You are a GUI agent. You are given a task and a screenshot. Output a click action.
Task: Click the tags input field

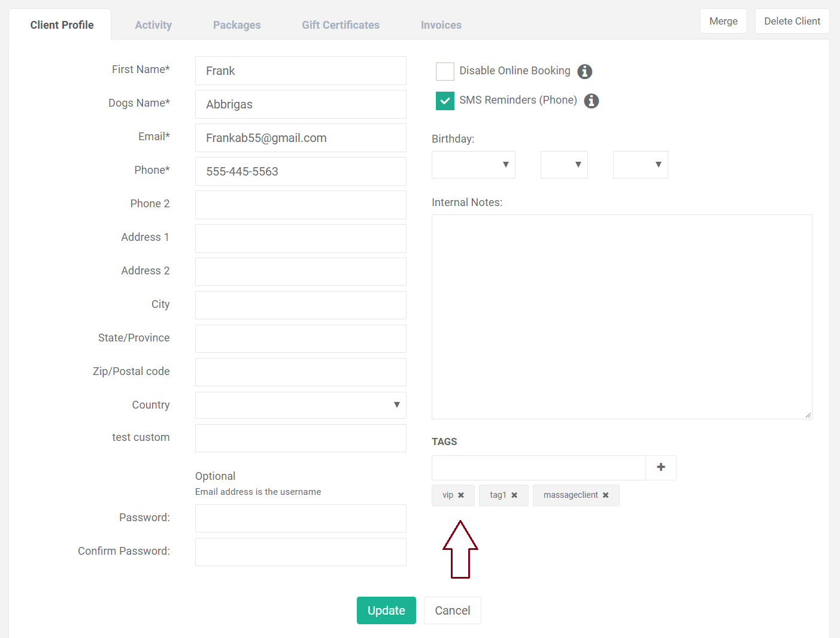[x=538, y=467]
